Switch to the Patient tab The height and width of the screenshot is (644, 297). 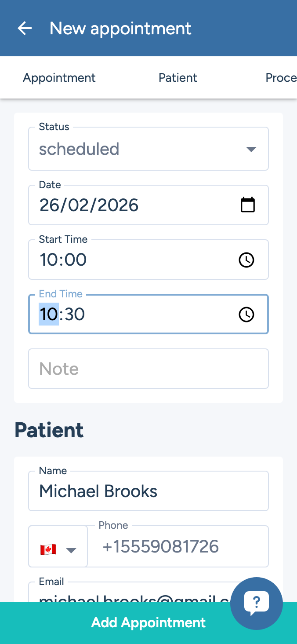click(x=178, y=78)
